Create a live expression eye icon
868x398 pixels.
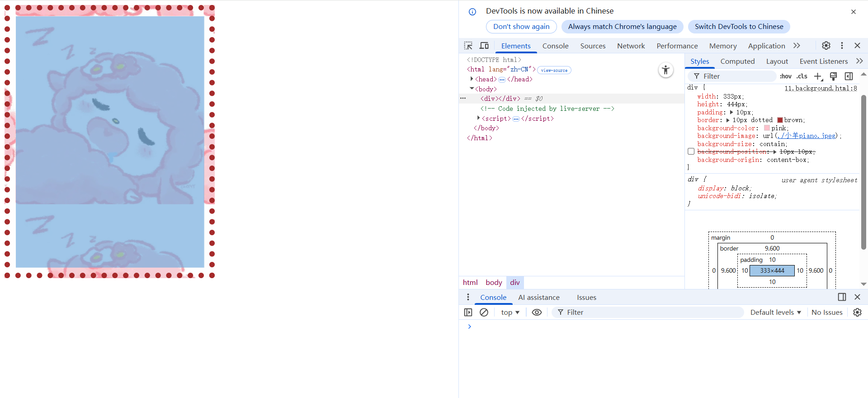click(537, 313)
